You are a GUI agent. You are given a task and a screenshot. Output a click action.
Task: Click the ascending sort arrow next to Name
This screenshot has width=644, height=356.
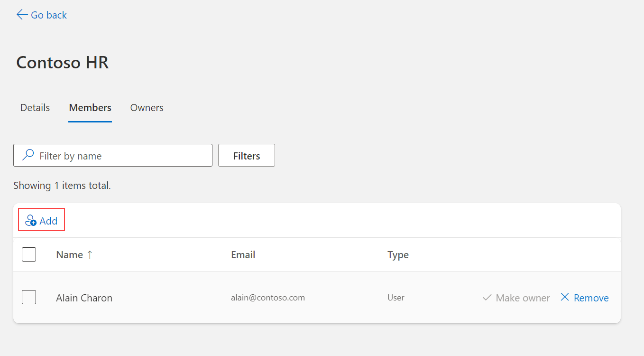pos(89,254)
